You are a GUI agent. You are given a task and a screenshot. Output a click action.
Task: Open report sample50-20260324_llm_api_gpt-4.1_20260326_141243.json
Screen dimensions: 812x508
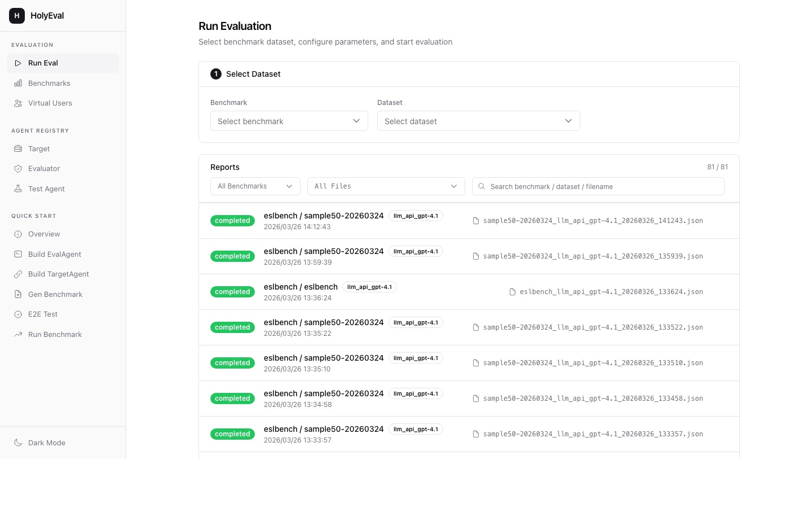point(469,221)
